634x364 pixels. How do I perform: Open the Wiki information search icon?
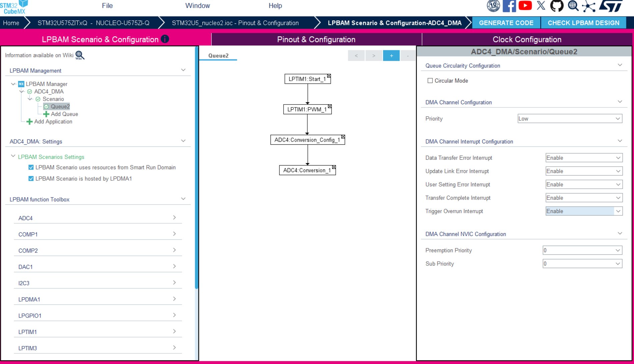click(80, 55)
